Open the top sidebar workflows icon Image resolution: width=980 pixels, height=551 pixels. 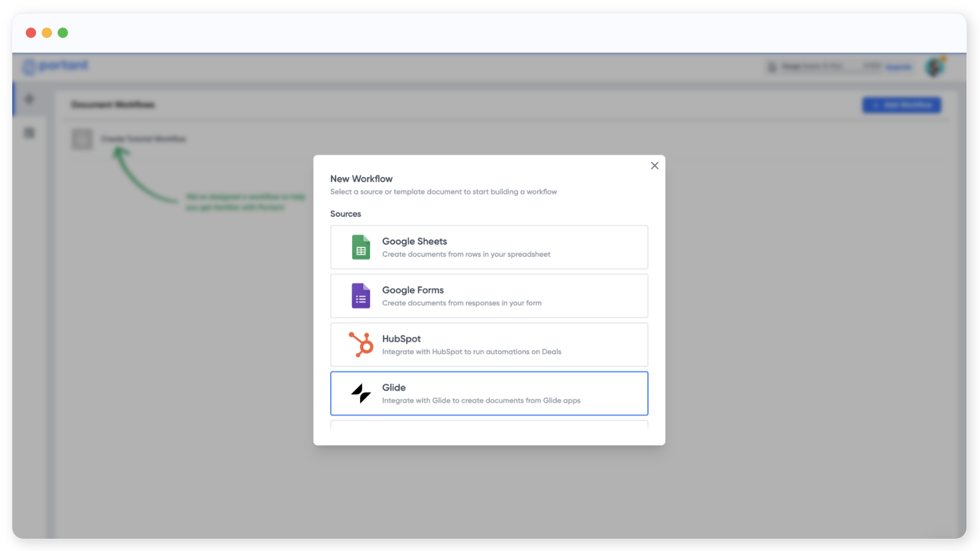29,99
